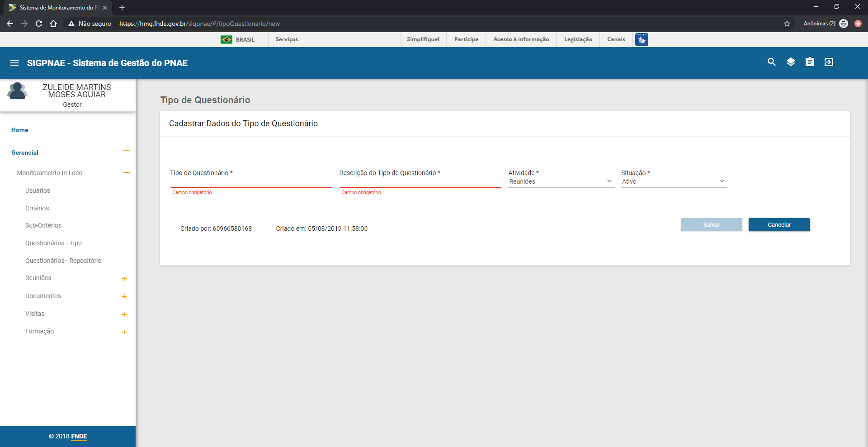Click the user avatar icon in sidebar
Screen dimensions: 868x447
(17, 91)
